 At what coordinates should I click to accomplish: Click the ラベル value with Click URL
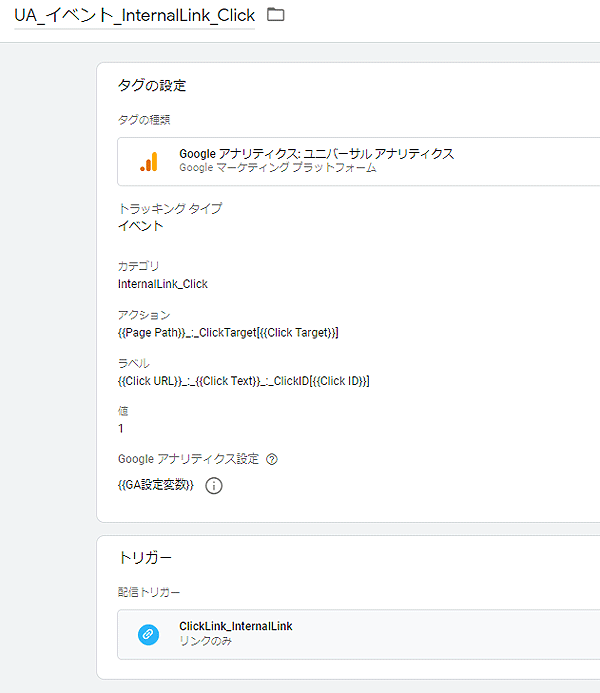[243, 381]
